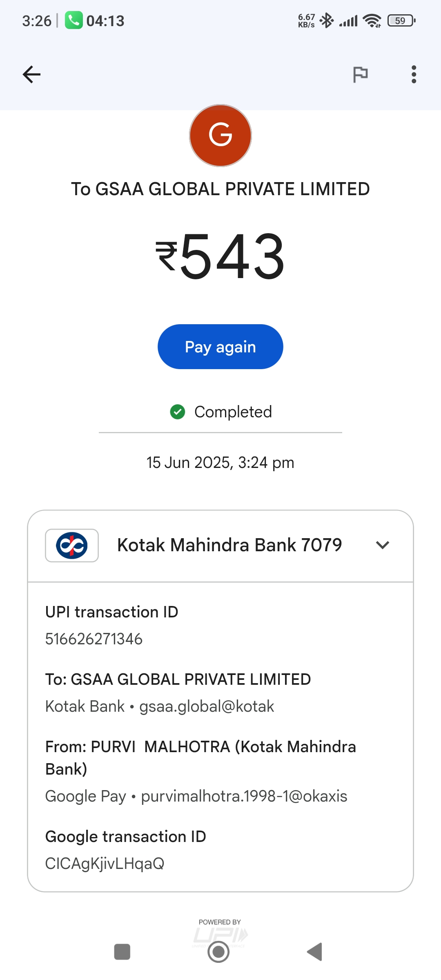Tap the ₹543 payment amount

tap(220, 256)
